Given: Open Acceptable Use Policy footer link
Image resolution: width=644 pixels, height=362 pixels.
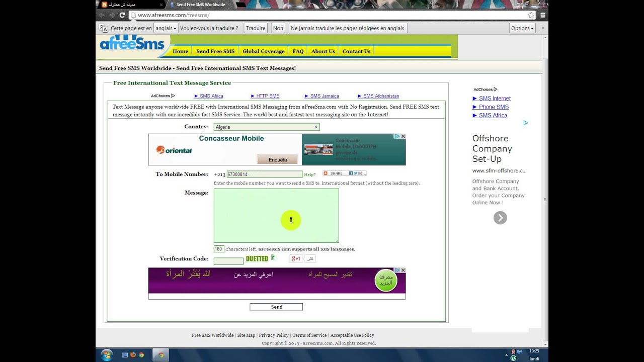Looking at the screenshot, I should coord(352,335).
